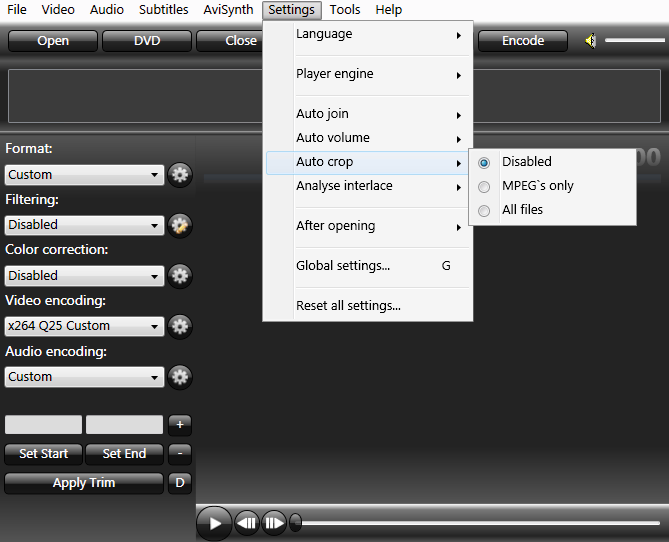Click the Apply Trim button
This screenshot has width=669, height=542.
(x=84, y=483)
